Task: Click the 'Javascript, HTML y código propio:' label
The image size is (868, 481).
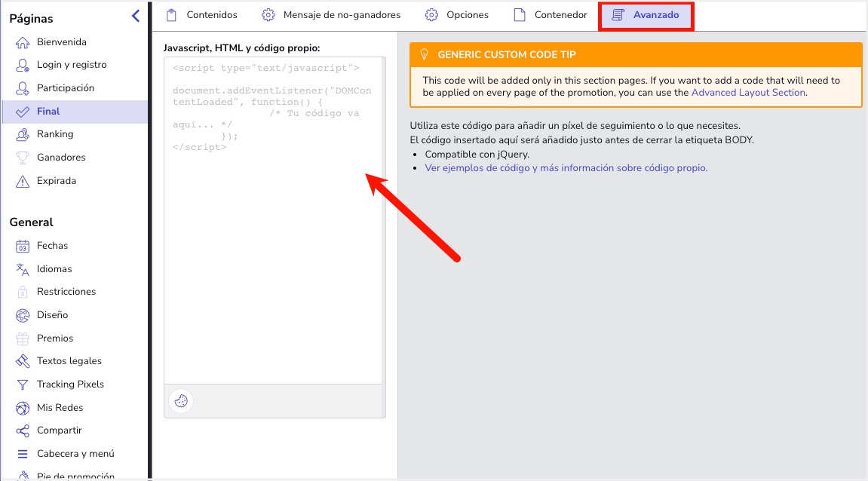Action: click(x=241, y=48)
